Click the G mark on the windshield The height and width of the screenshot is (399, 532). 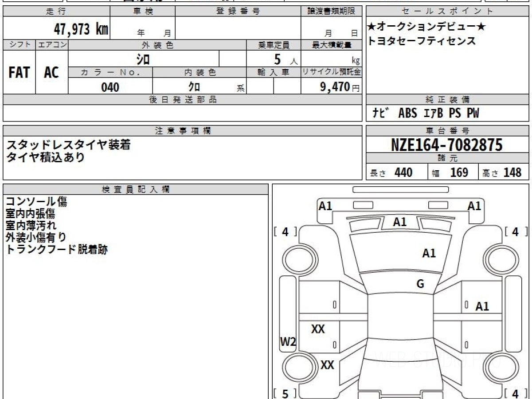[x=420, y=284]
